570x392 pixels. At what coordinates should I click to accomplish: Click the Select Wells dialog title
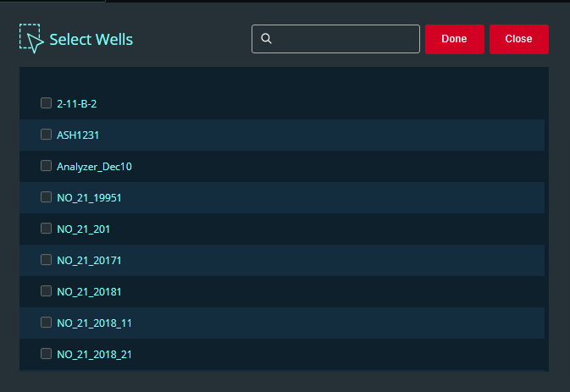(x=91, y=39)
